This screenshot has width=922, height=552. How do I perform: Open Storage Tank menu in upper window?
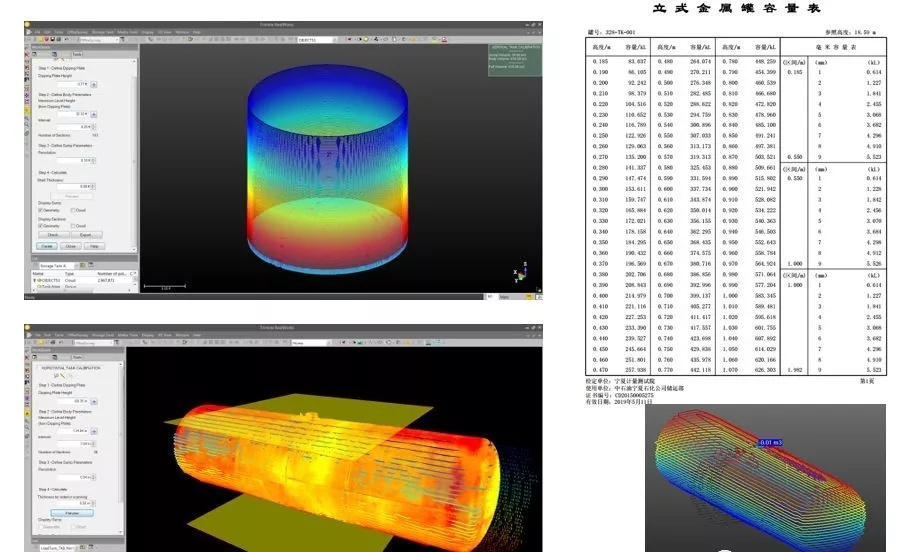[103, 32]
